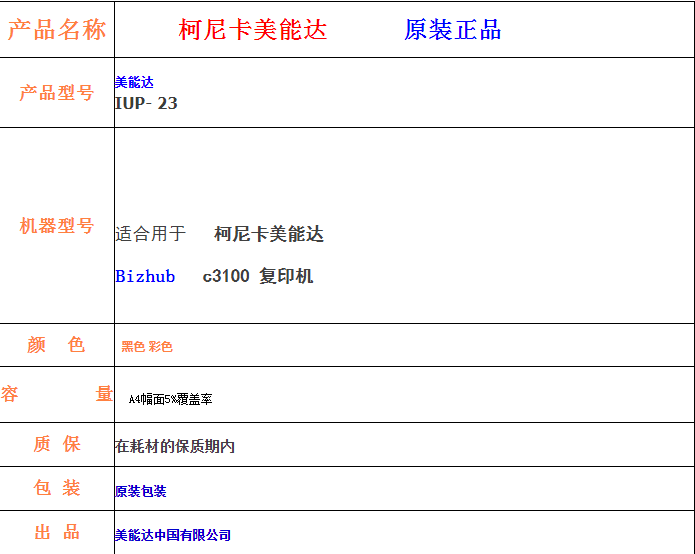
Task: Select the 'c3100' model text
Action: click(x=226, y=276)
